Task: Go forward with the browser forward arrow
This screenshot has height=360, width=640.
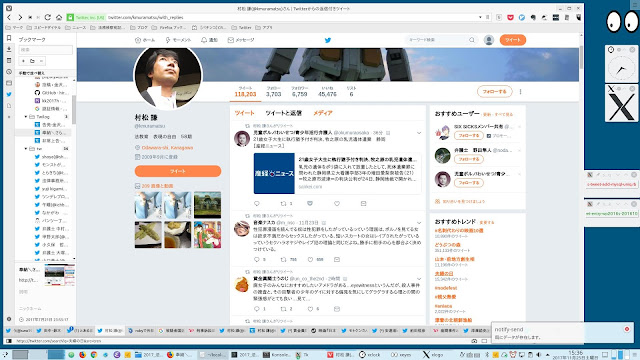Action: [x=20, y=18]
